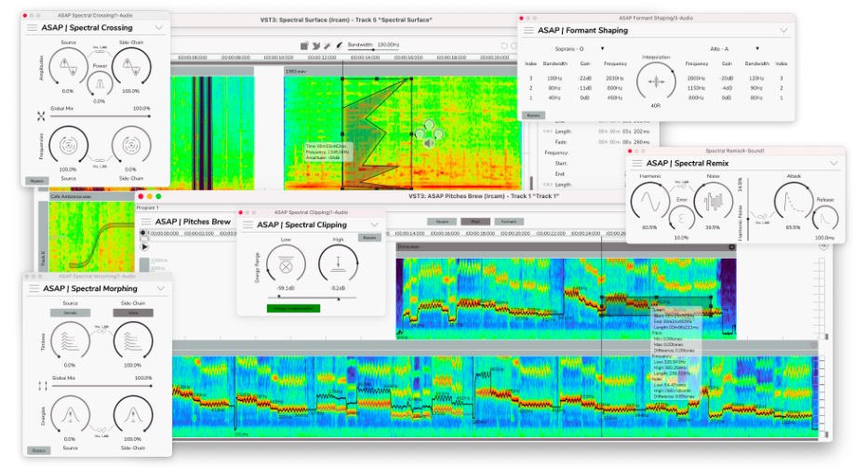Adjust the Energy Range slider in Spectral Clipping

(312, 298)
